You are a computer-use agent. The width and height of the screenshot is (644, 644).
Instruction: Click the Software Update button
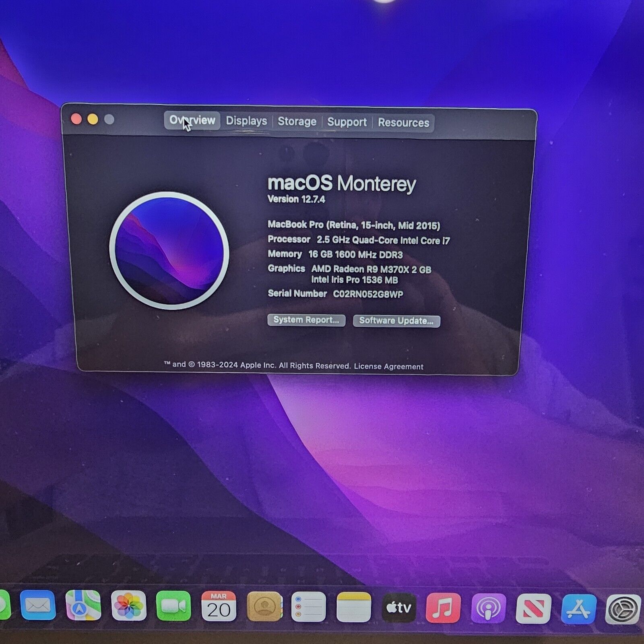[x=396, y=321]
